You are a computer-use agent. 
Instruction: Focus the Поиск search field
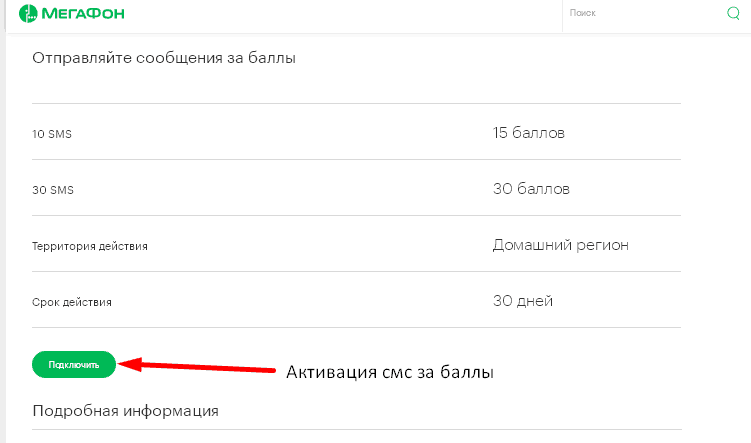tap(640, 14)
